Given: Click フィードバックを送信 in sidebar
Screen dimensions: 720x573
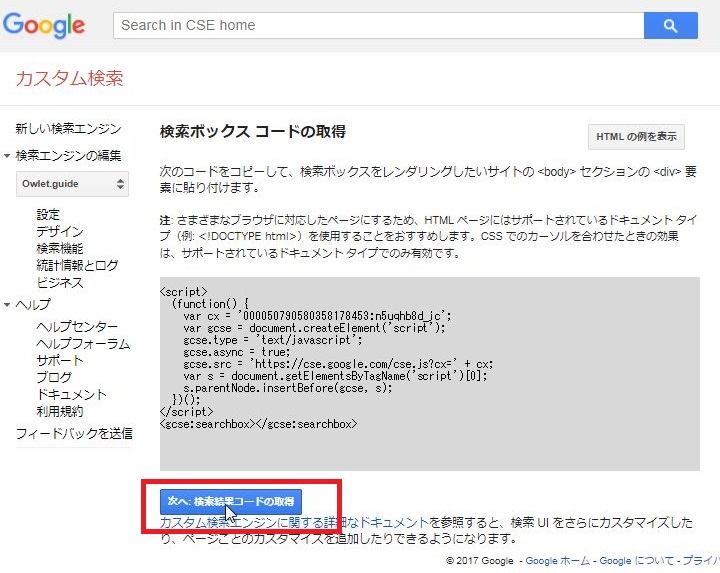Looking at the screenshot, I should tap(74, 433).
